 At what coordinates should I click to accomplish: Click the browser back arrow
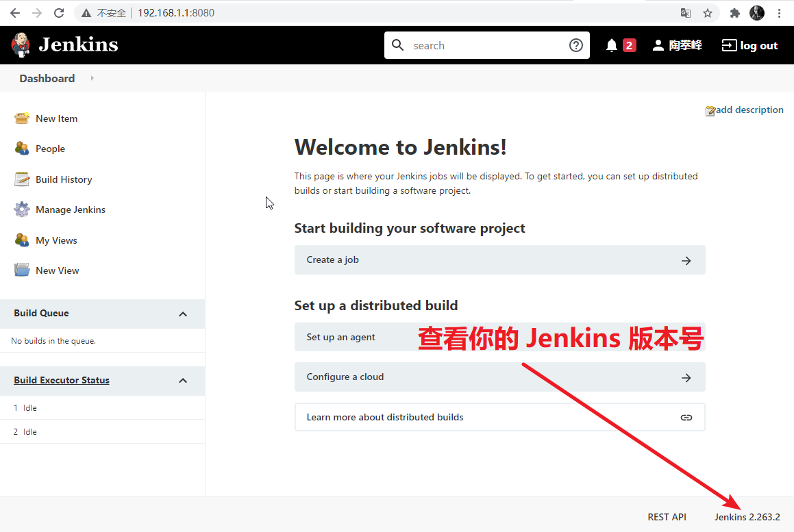coord(15,12)
